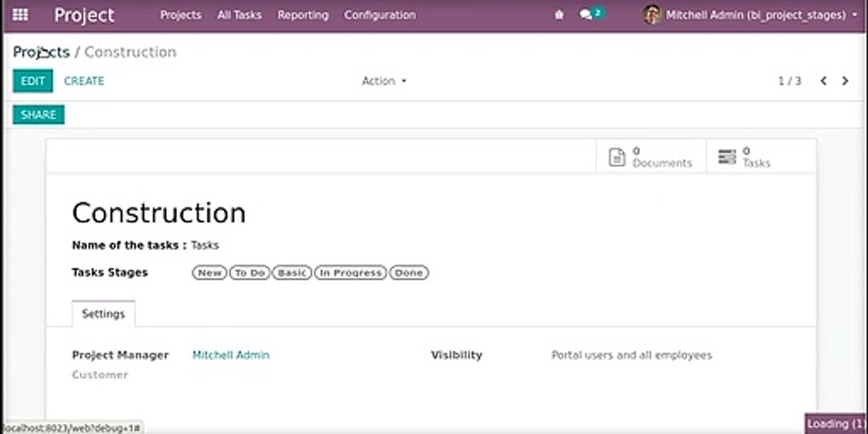
Task: Open the All Tasks menu
Action: pos(239,15)
